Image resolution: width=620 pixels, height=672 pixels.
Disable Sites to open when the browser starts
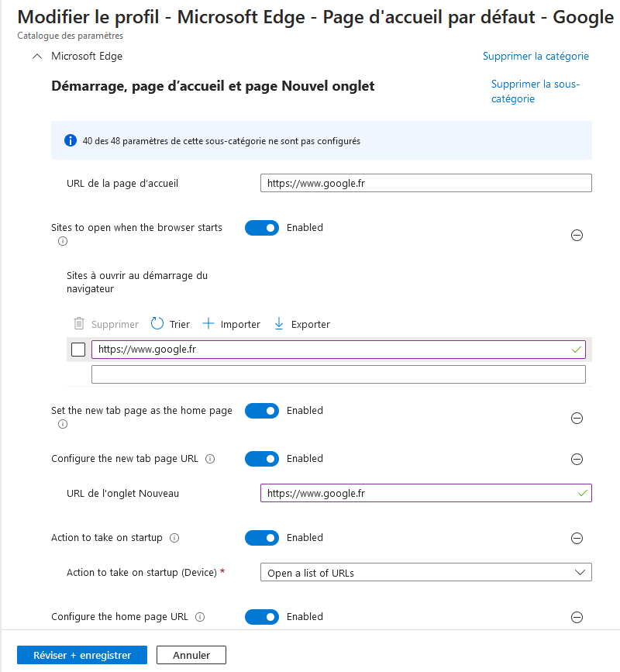point(261,227)
